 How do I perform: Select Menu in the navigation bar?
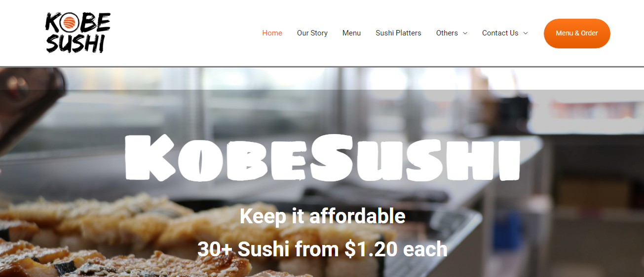[x=351, y=33]
